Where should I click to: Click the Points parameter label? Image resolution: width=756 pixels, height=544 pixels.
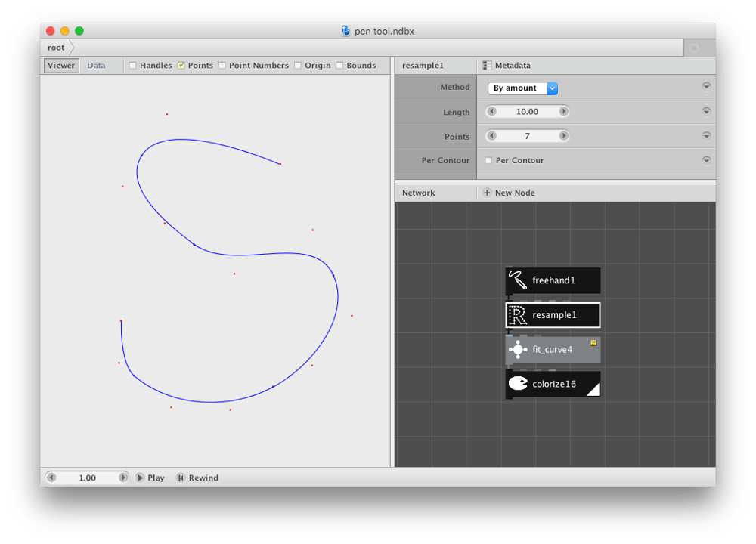(x=457, y=136)
